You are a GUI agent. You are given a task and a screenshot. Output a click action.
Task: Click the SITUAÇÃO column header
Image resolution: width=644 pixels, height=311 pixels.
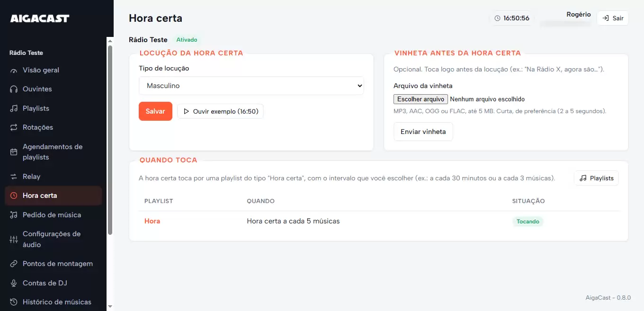[528, 201]
